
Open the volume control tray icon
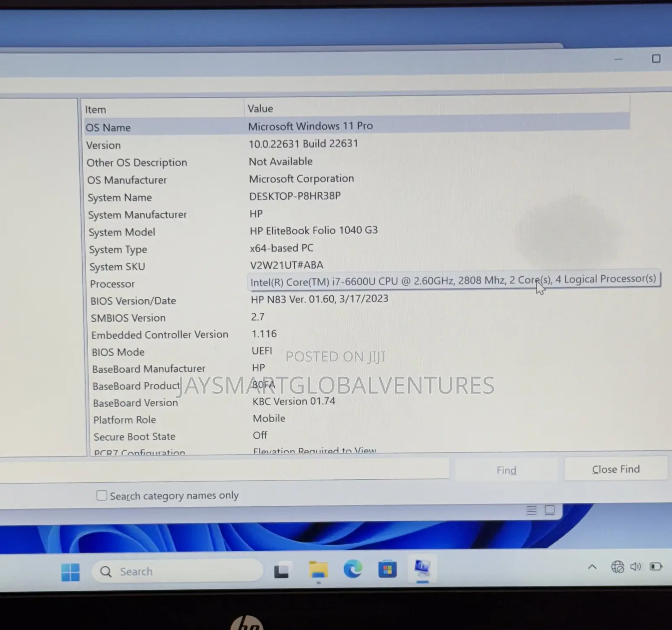tap(636, 567)
